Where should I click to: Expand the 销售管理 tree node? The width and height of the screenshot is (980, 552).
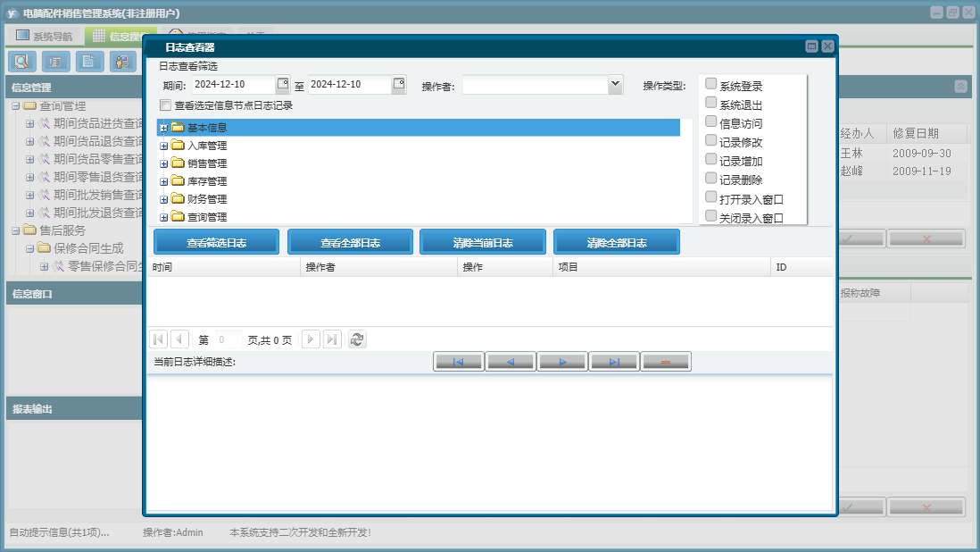163,163
